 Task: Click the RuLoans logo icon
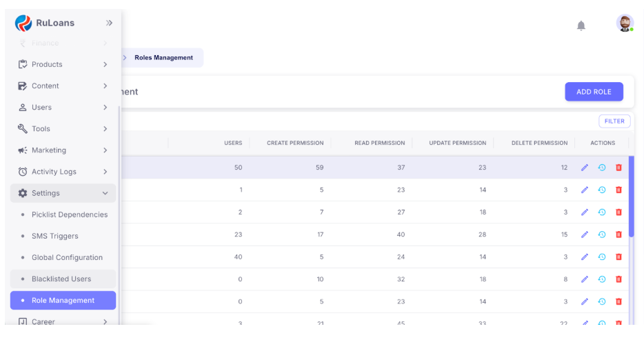click(23, 23)
